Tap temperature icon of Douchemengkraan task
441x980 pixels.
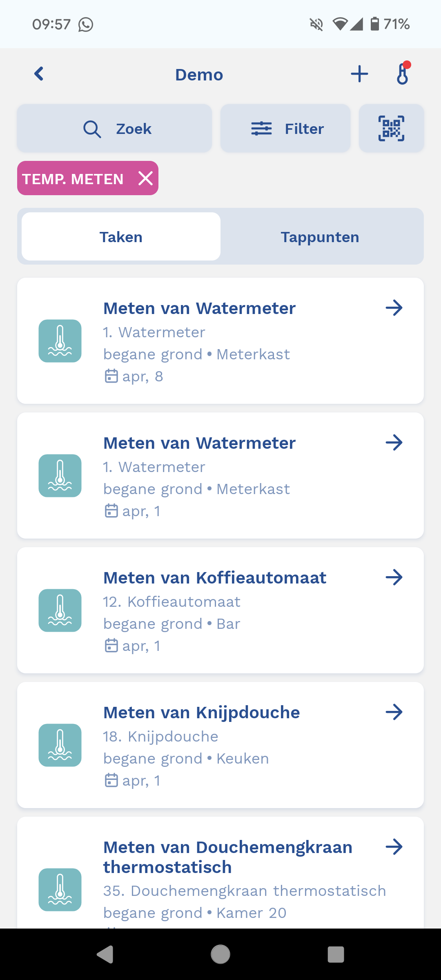click(x=60, y=890)
